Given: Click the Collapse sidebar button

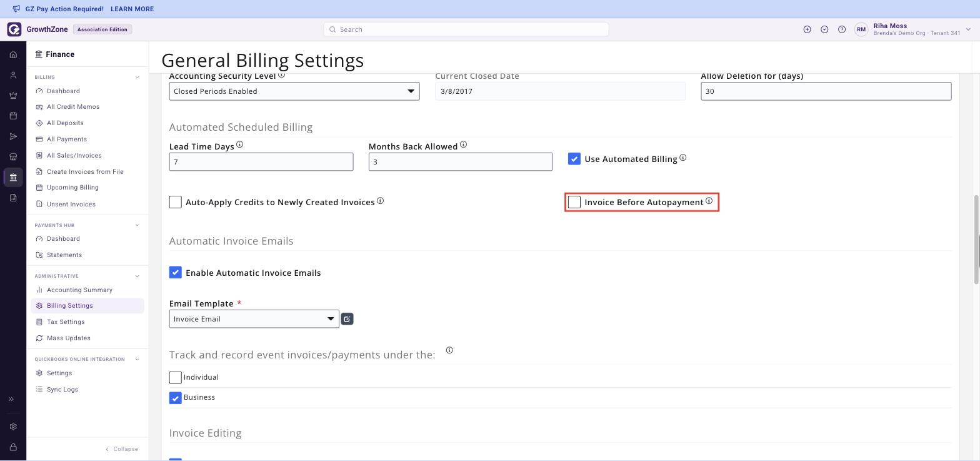Looking at the screenshot, I should click(122, 449).
